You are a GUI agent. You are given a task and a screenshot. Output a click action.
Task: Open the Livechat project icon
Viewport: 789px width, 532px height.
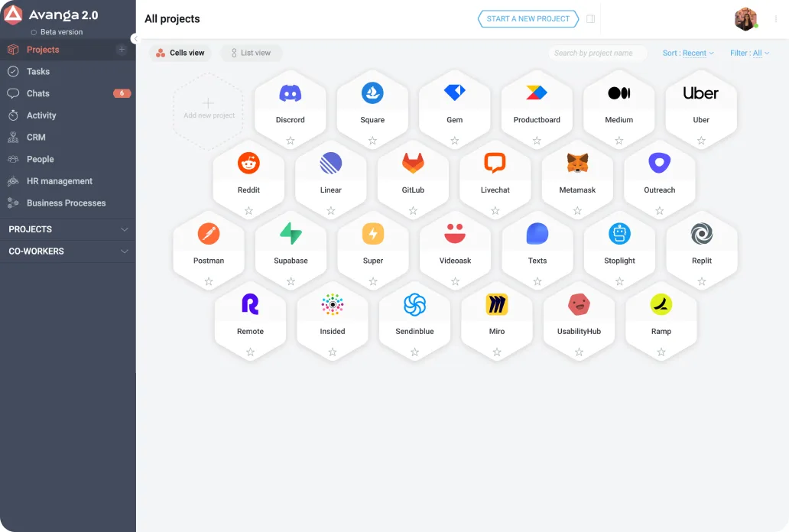[495, 163]
